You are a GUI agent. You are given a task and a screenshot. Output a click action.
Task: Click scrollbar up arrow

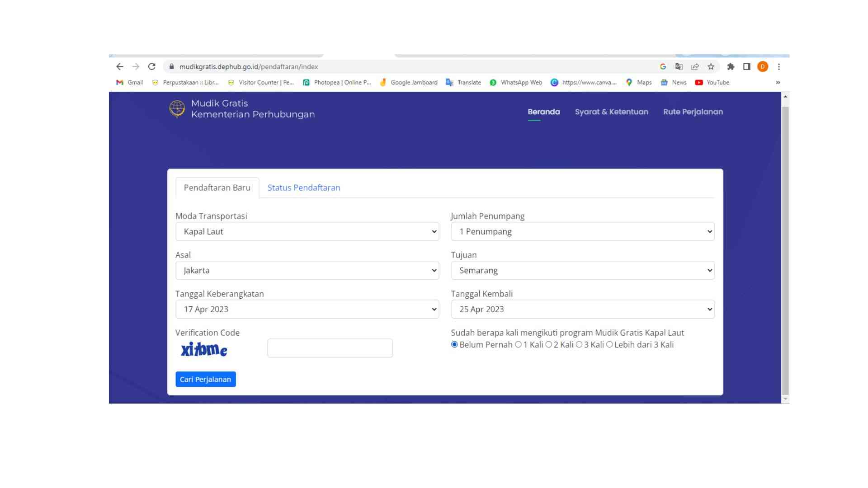[785, 96]
